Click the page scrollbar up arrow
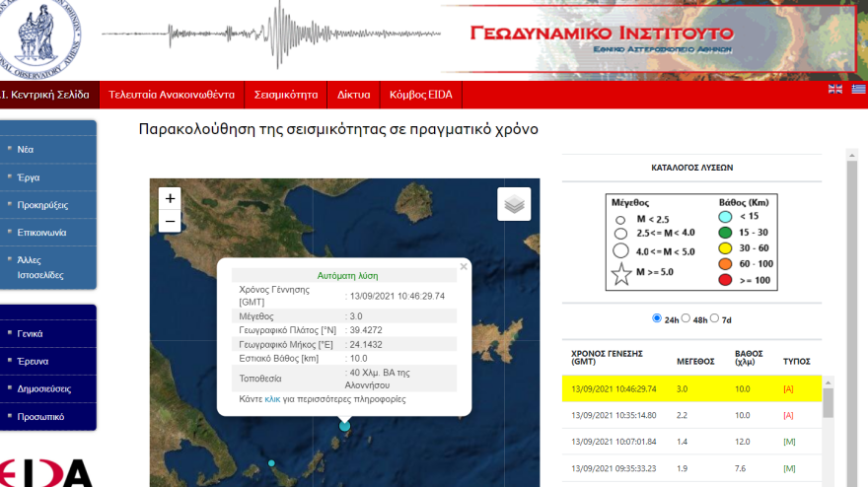The image size is (868, 487). (x=852, y=156)
